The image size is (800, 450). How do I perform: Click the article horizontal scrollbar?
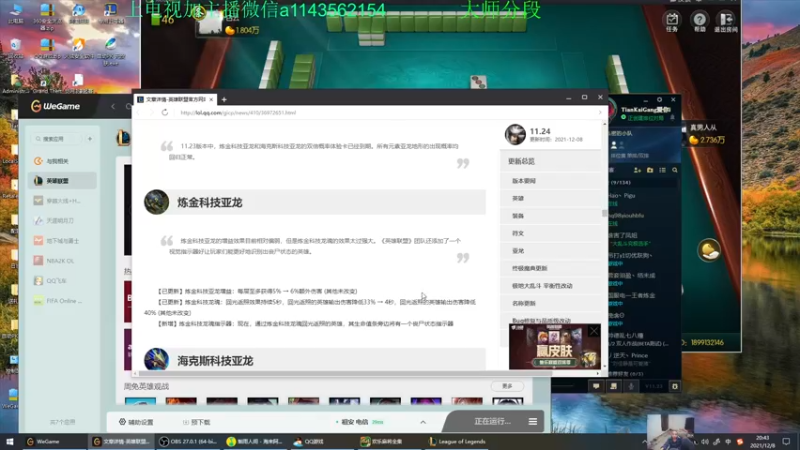(343, 373)
